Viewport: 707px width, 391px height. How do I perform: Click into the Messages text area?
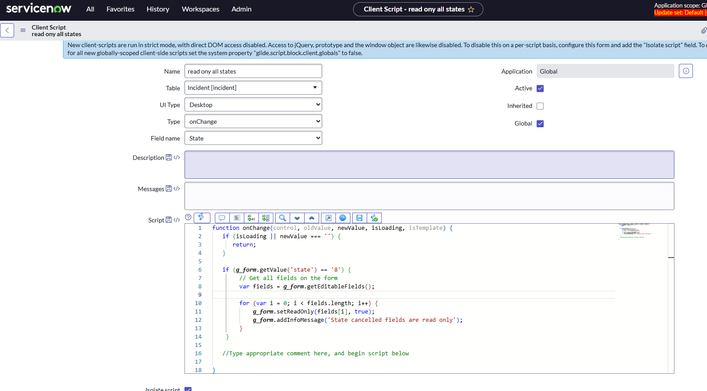coord(429,196)
